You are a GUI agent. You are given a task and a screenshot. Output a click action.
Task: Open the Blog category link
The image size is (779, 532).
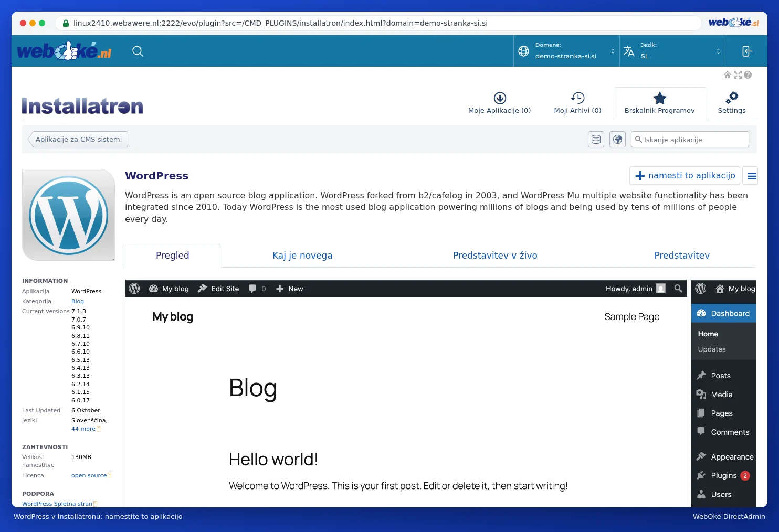pyautogui.click(x=78, y=301)
